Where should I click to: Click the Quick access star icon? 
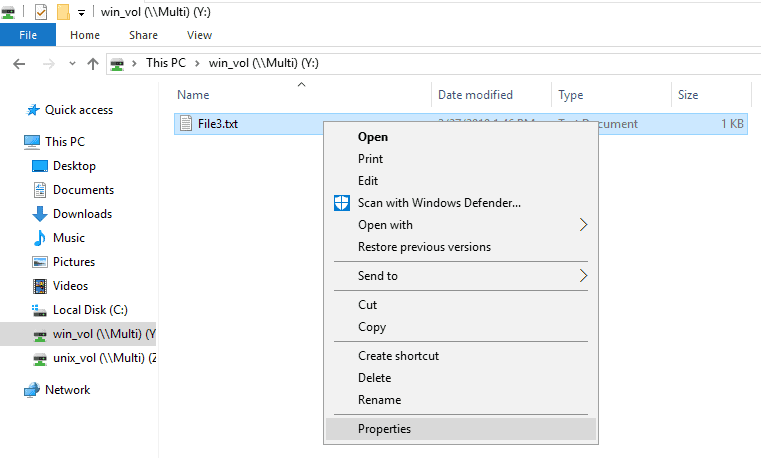33,110
